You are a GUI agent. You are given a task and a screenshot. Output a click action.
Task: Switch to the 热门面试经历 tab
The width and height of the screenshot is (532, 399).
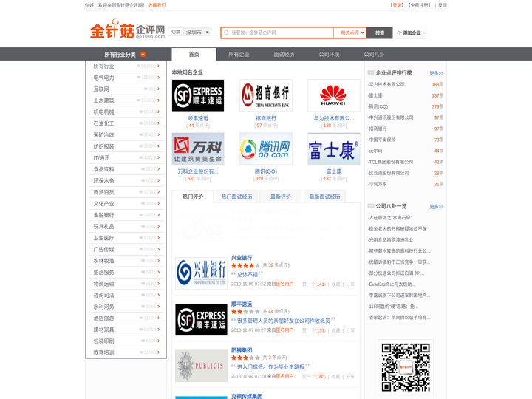[237, 197]
